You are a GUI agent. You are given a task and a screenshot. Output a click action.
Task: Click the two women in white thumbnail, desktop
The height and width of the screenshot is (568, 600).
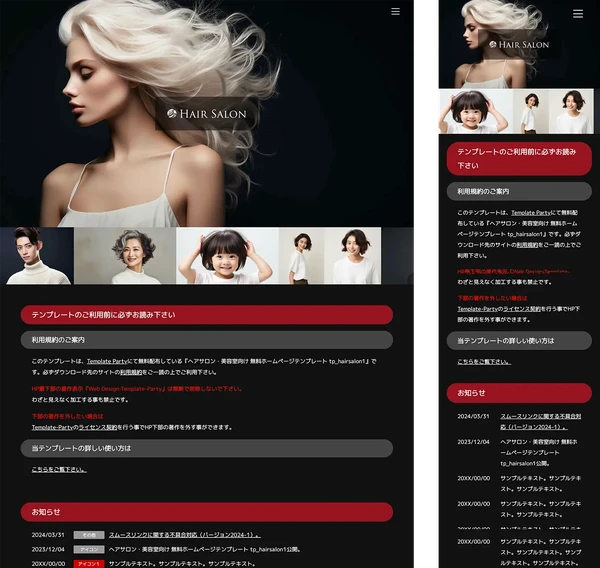click(330, 256)
